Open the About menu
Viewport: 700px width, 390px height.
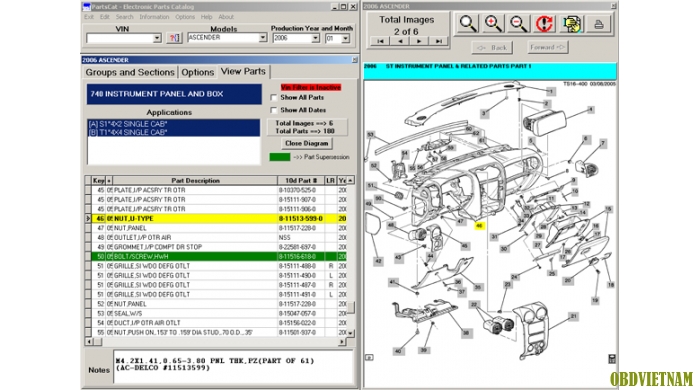226,17
